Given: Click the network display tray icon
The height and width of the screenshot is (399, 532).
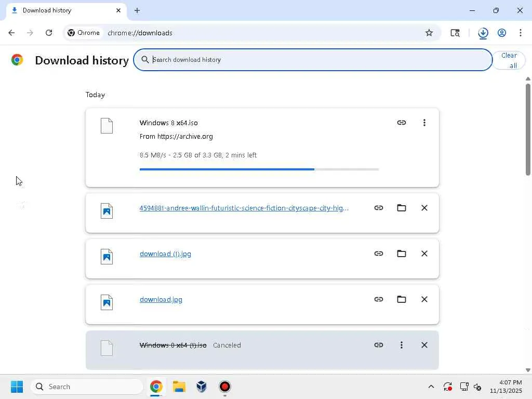Looking at the screenshot, I should 464,387.
